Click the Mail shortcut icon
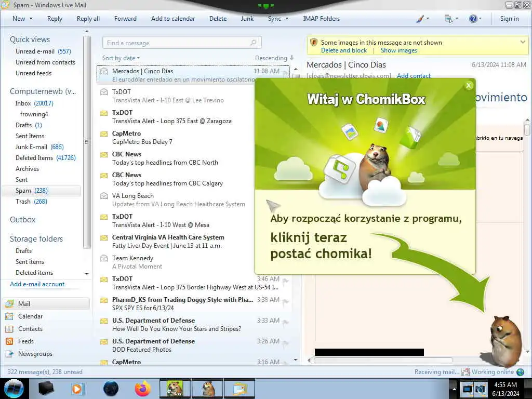 (x=9, y=303)
